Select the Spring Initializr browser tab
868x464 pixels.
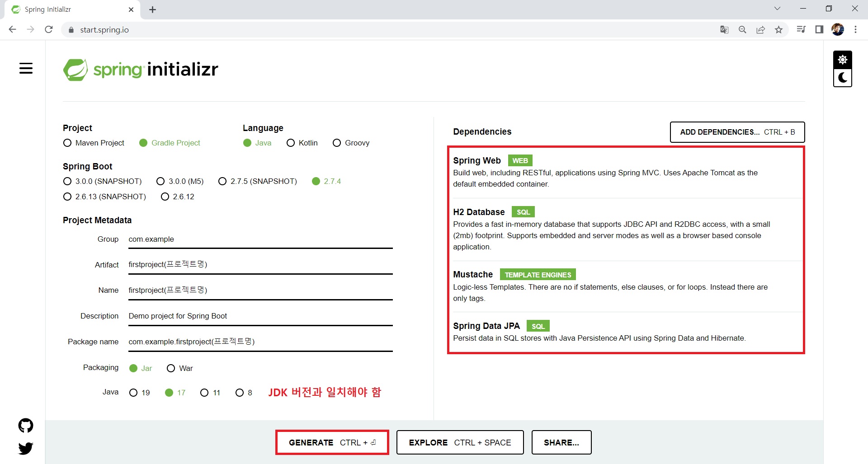pyautogui.click(x=72, y=9)
